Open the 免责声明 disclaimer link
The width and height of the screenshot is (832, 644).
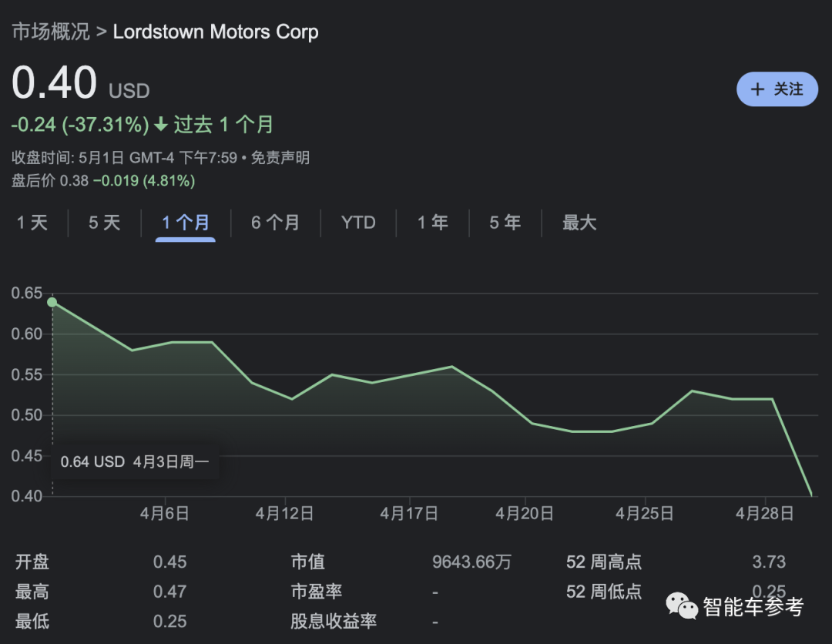click(280, 158)
